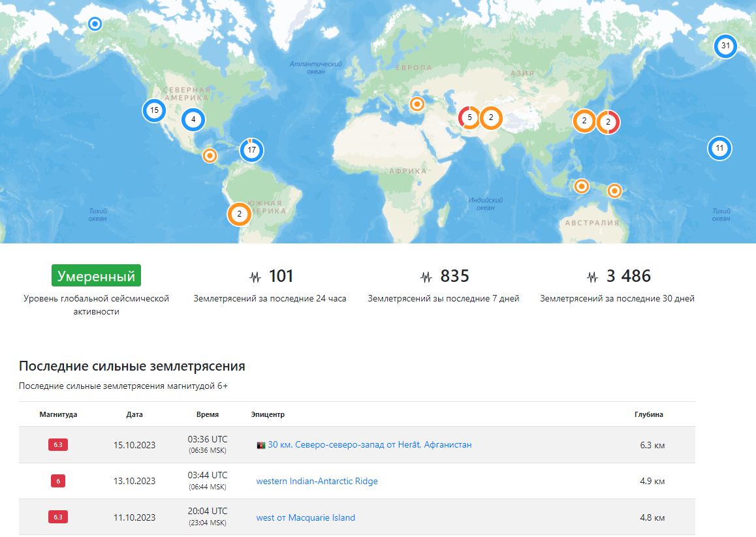
Task: Open the cluster marker labeled 11
Action: (x=719, y=149)
